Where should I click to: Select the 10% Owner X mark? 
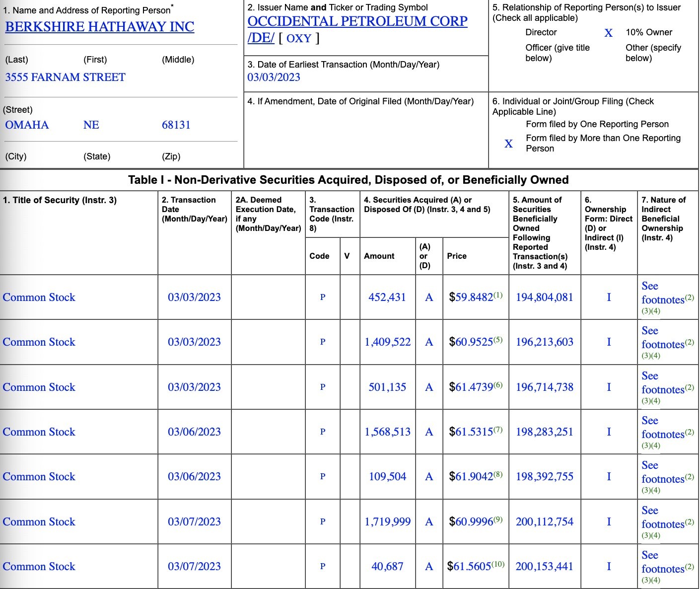pyautogui.click(x=608, y=33)
